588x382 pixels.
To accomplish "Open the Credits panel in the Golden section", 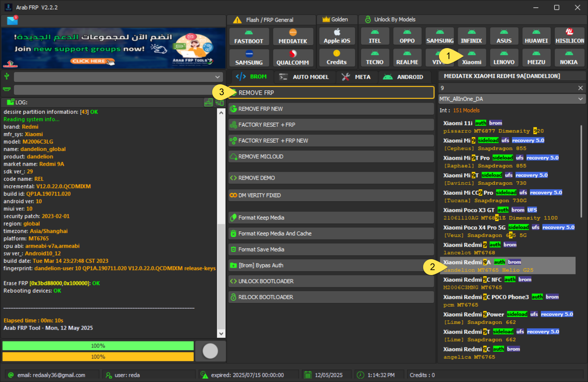I will (337, 58).
